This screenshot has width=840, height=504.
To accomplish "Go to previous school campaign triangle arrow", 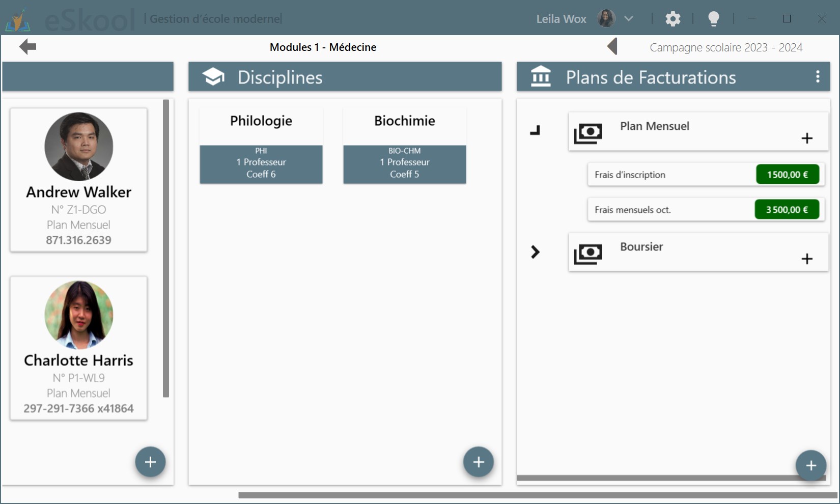I will 612,47.
